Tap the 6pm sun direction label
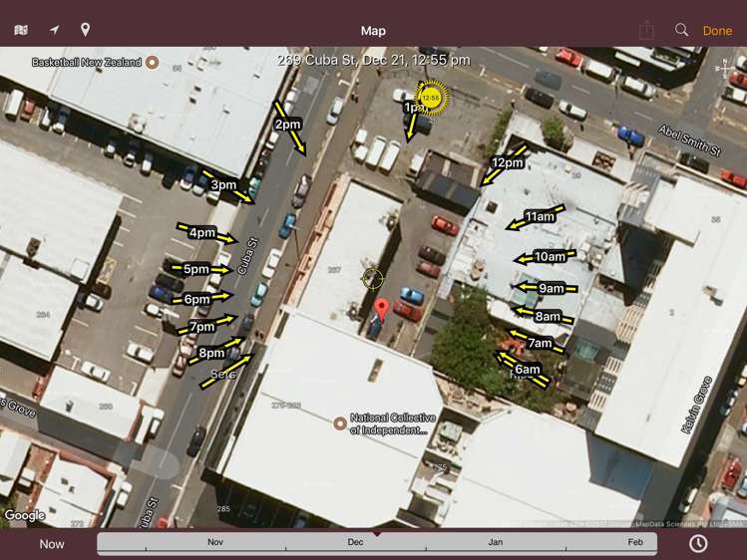This screenshot has width=747, height=560. click(x=196, y=299)
